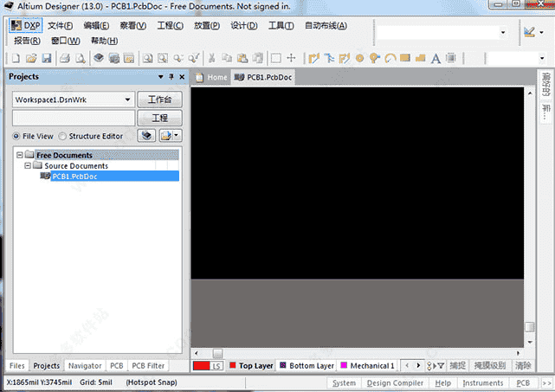Collapse the Free Documents tree node

(x=19, y=156)
